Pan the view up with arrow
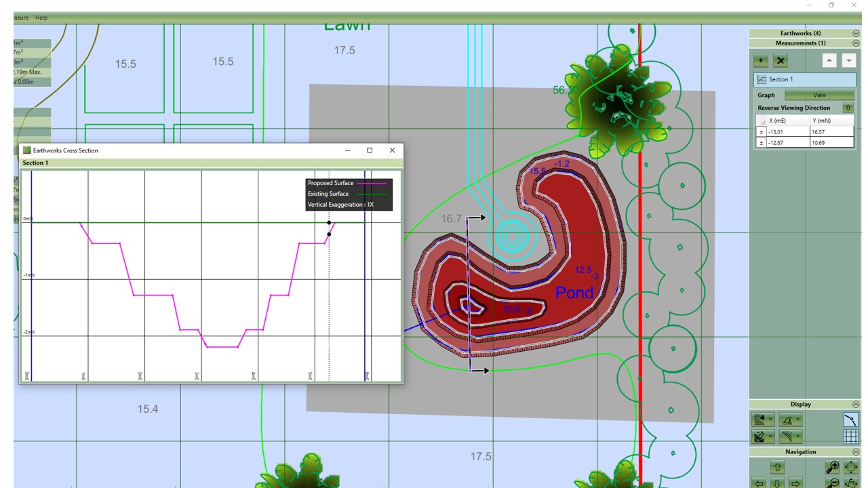868x488 pixels. click(x=777, y=467)
